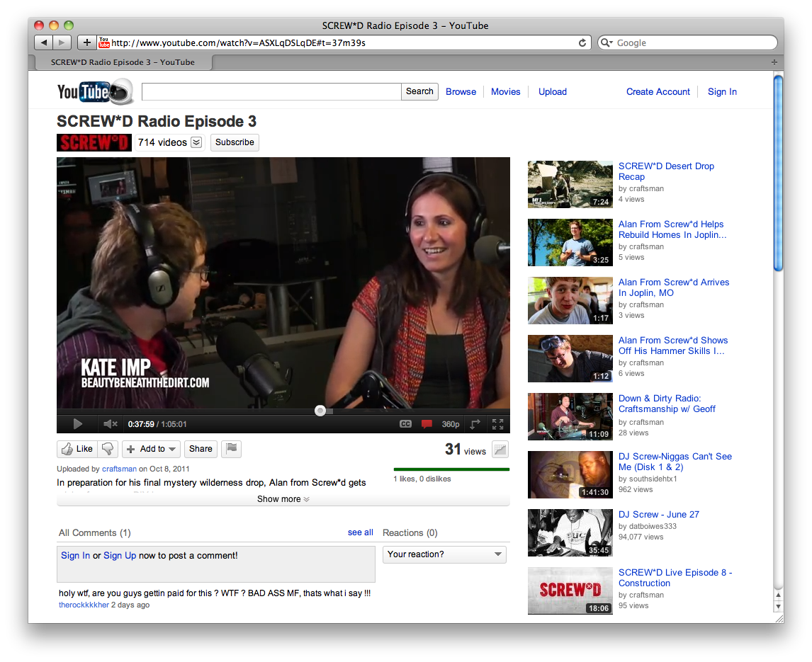Open the SCREW*D channel logo banner

(x=94, y=142)
